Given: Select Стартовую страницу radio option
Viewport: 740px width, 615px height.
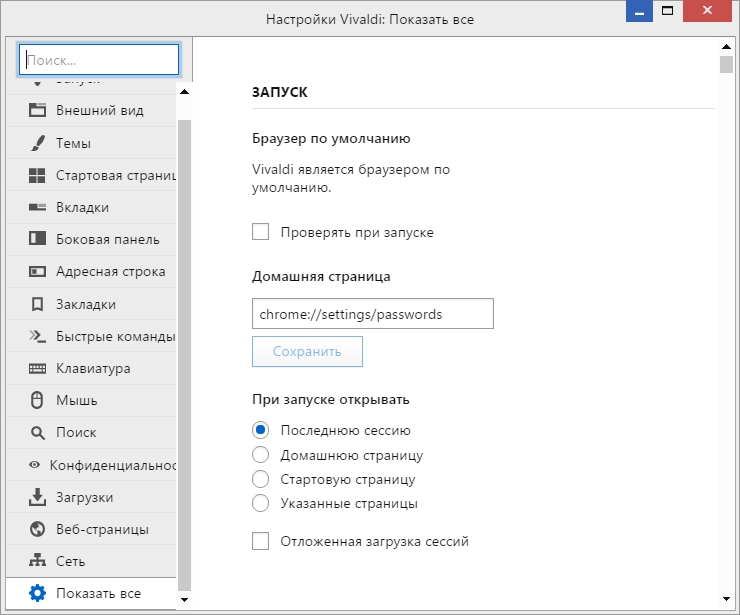Looking at the screenshot, I should 261,479.
